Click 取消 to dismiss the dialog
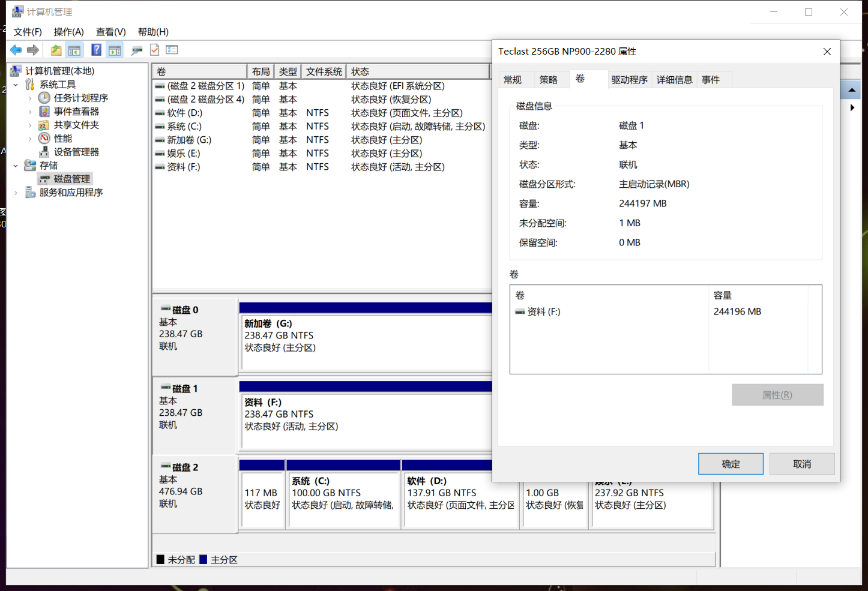Image resolution: width=868 pixels, height=591 pixels. pyautogui.click(x=802, y=464)
